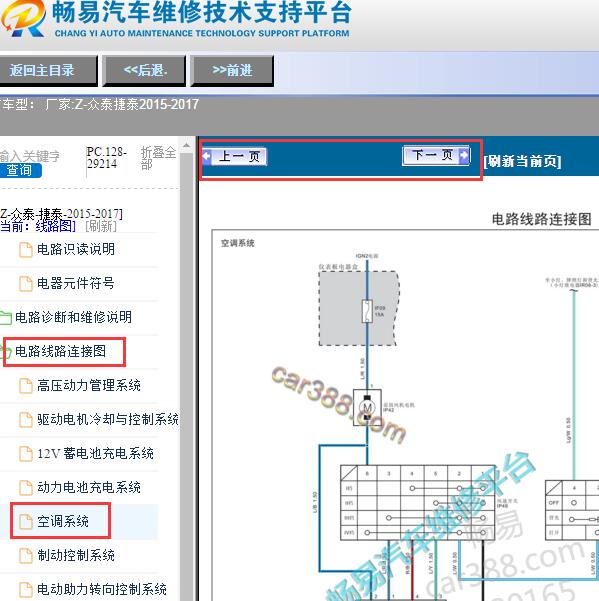
Task: Click the page icon beside 高压动力管理系统
Action: tap(26, 386)
